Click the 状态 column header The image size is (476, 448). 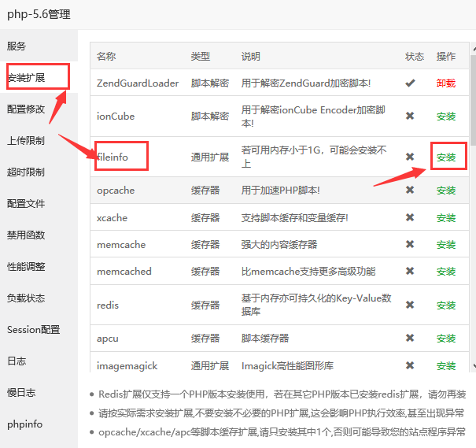click(415, 56)
